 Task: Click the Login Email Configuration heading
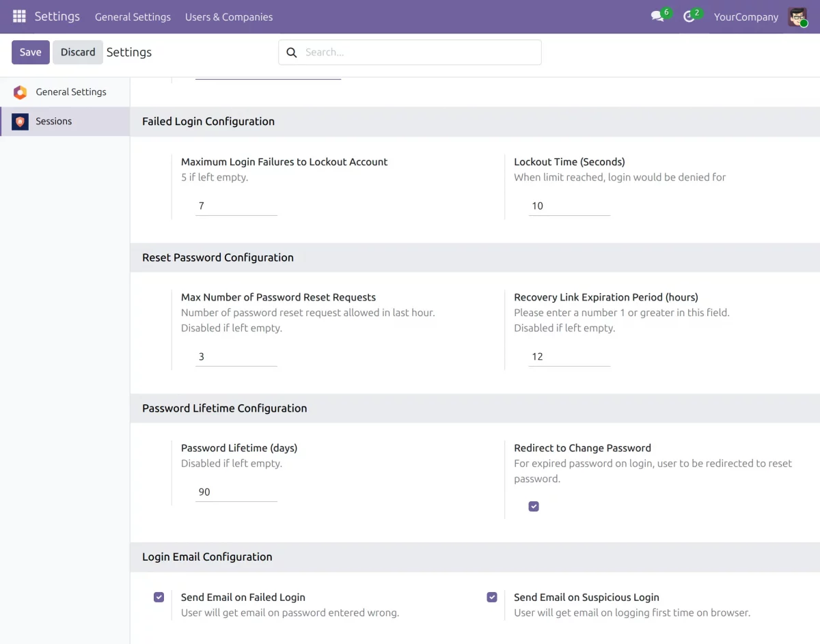click(x=207, y=557)
